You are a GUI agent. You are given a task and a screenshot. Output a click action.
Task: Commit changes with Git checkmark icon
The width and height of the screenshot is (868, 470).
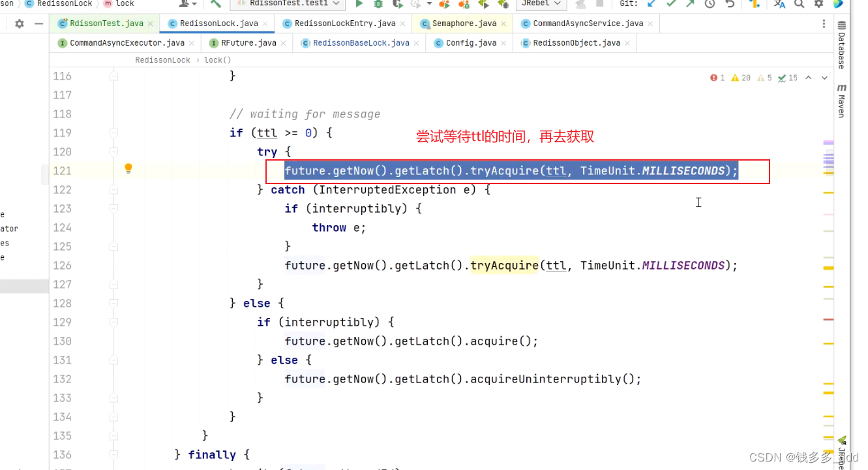[671, 4]
